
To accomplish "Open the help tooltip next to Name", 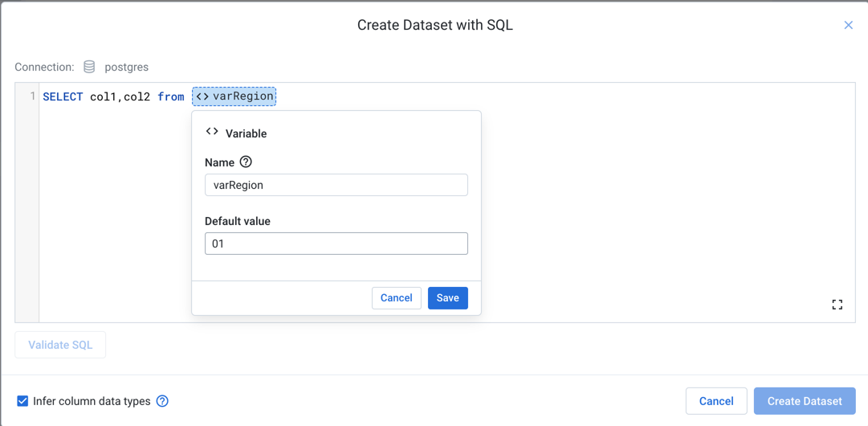I will 246,162.
